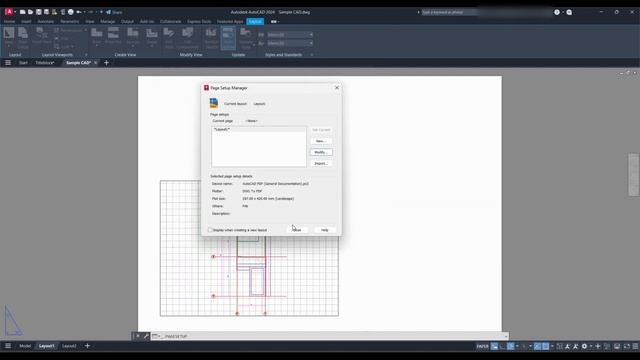640x360 pixels.
Task: Select the Layout ribbon tab
Action: point(255,21)
